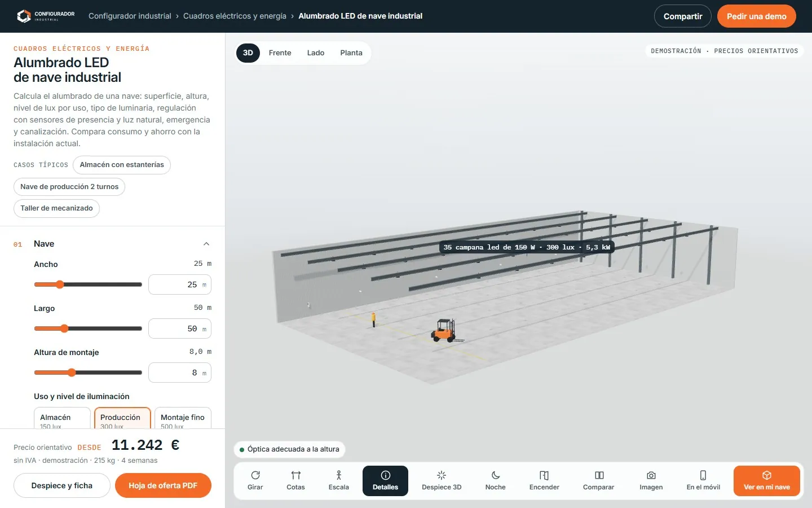Click the Altura de montaje input field
This screenshot has height=508, width=812.
click(180, 373)
